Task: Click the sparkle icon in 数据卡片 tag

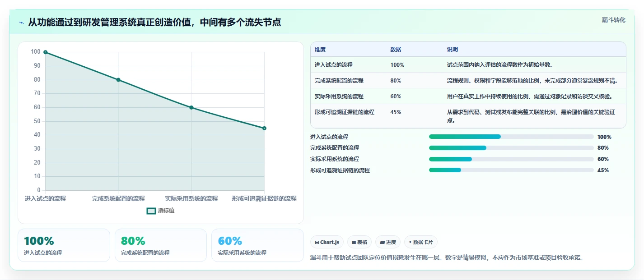Action: point(410,242)
